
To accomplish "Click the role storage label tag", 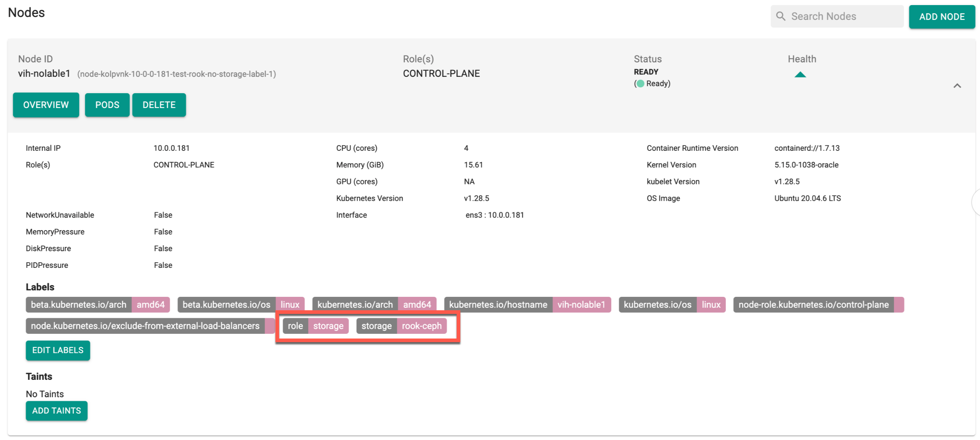I will click(315, 325).
